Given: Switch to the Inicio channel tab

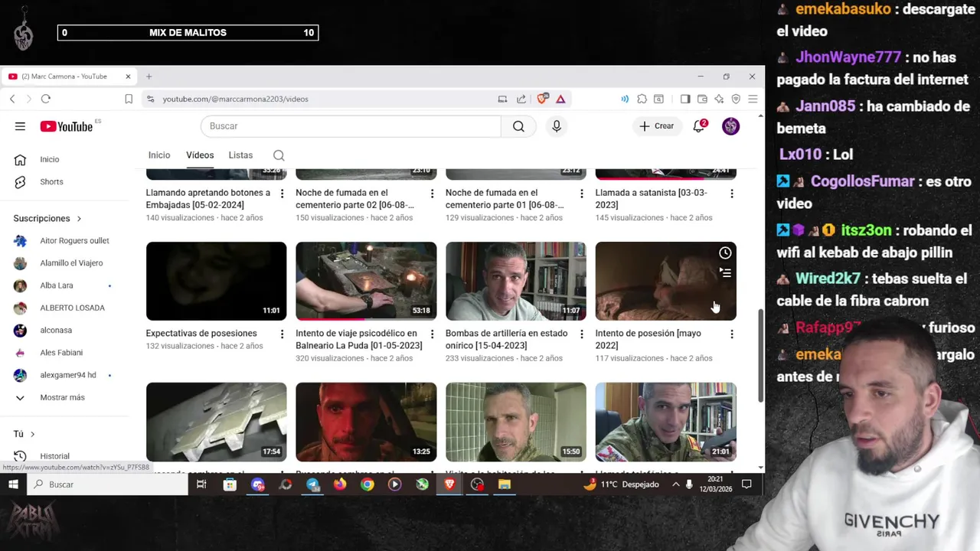Looking at the screenshot, I should point(159,155).
